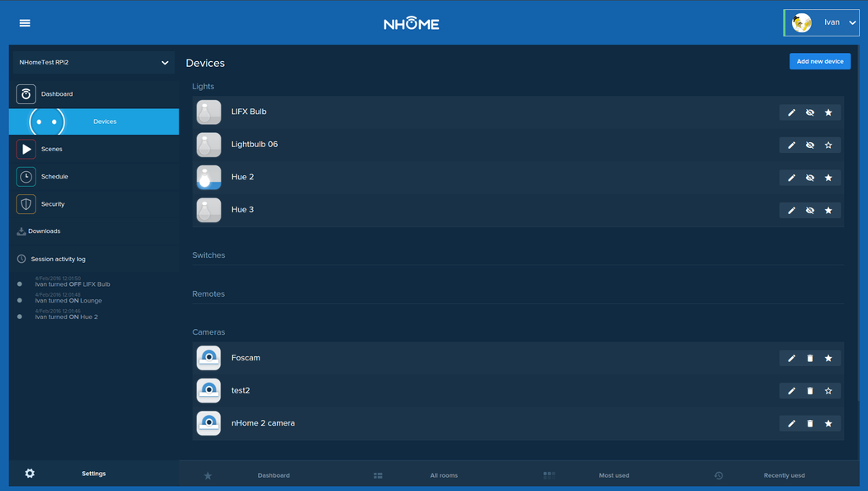Viewport: 868px width, 491px height.
Task: Expand the NHomeTest RPi2 dropdown
Action: [x=165, y=63]
